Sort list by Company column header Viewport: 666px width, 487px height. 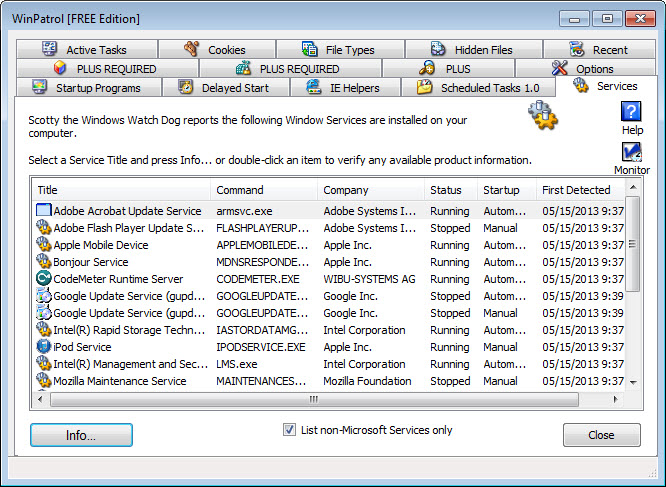pyautogui.click(x=371, y=190)
